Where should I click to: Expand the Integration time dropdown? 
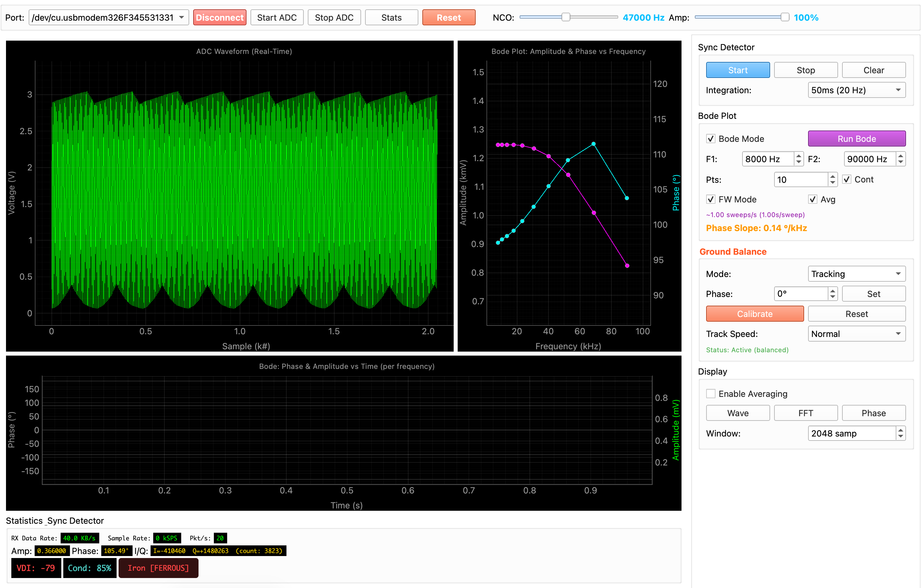pyautogui.click(x=856, y=90)
